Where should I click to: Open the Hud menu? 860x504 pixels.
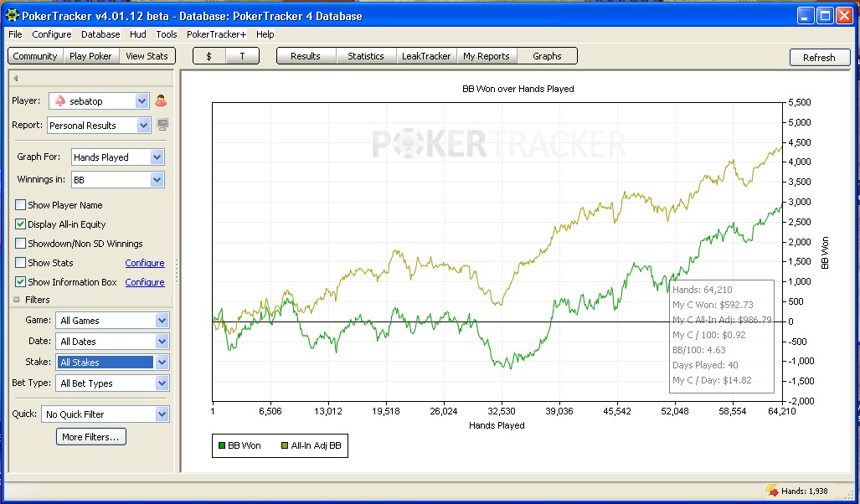click(x=137, y=34)
